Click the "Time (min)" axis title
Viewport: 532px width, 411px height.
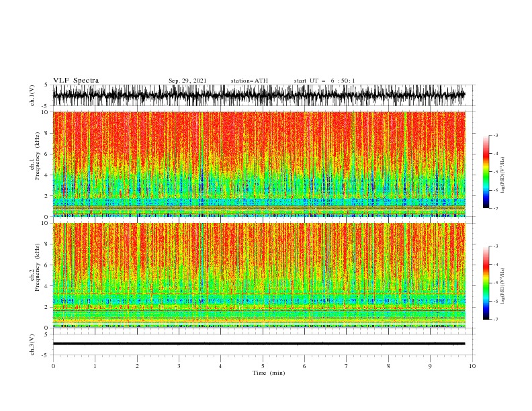tap(269, 373)
